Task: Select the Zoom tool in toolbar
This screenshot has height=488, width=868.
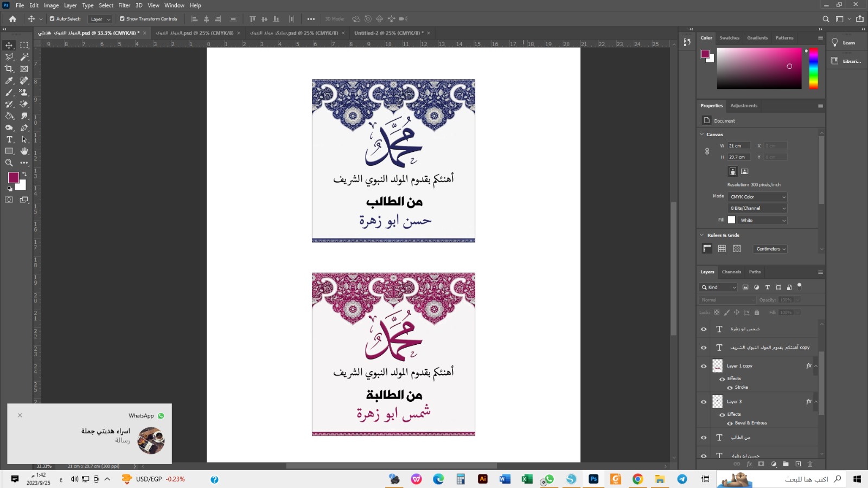Action: [9, 163]
